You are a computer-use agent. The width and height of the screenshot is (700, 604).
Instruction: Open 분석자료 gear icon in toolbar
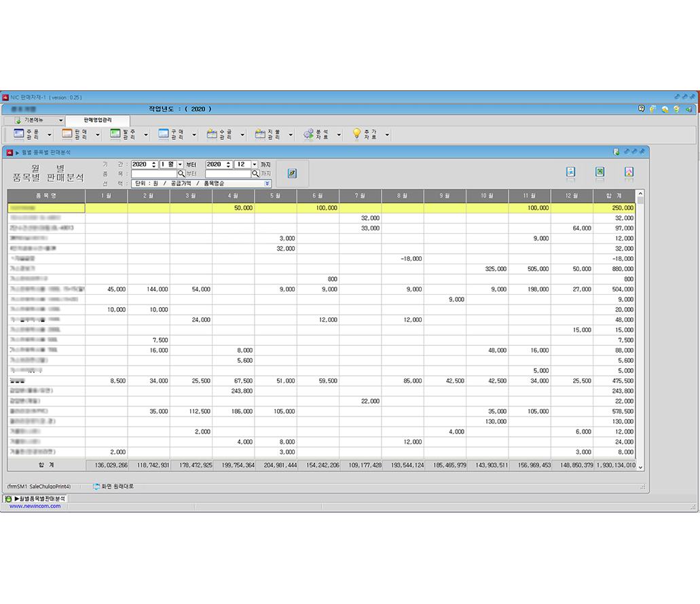pyautogui.click(x=308, y=135)
